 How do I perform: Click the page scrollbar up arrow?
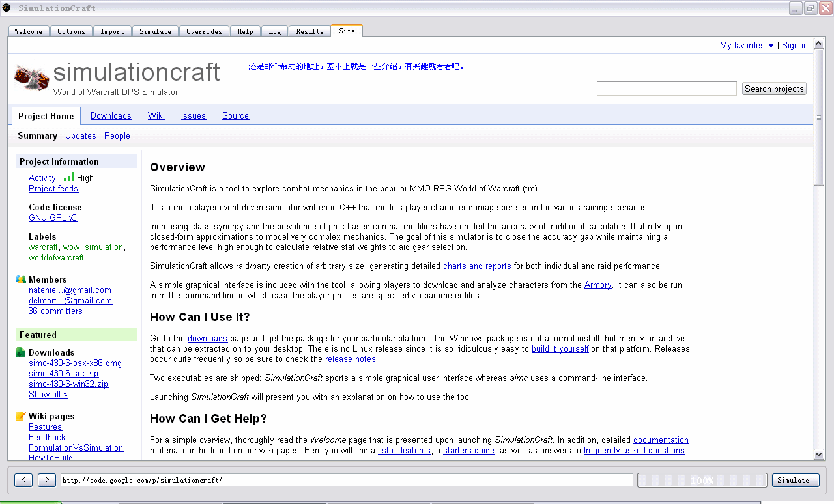pyautogui.click(x=819, y=43)
